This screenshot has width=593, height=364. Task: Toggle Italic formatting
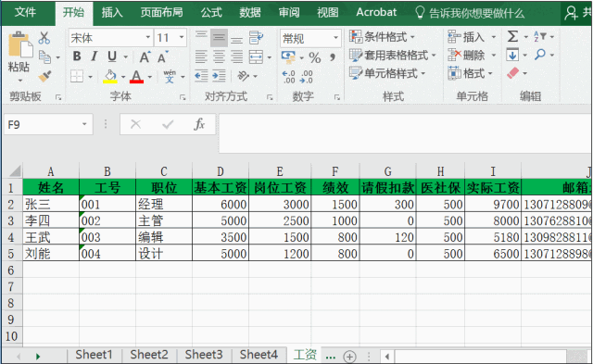pyautogui.click(x=95, y=56)
